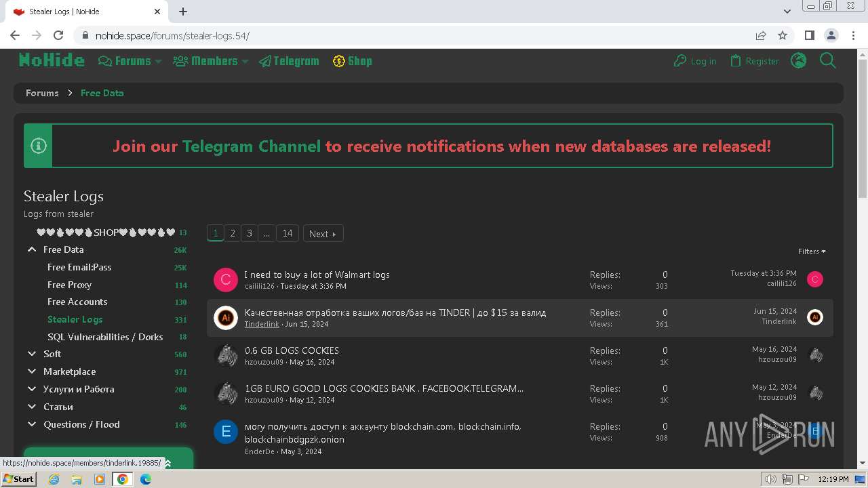Open Windows Media Player from the taskbar
Image resolution: width=868 pixels, height=488 pixels.
click(x=100, y=479)
